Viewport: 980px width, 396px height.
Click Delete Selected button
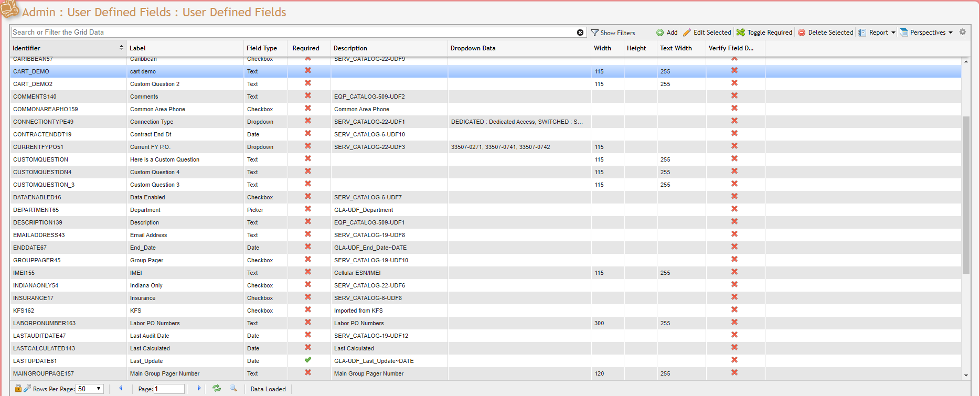826,33
